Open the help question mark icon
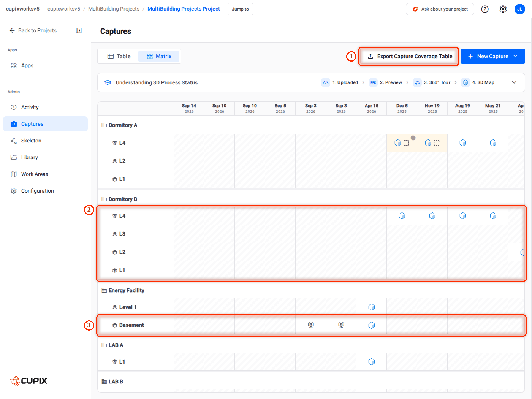The height and width of the screenshot is (399, 532). coord(485,9)
